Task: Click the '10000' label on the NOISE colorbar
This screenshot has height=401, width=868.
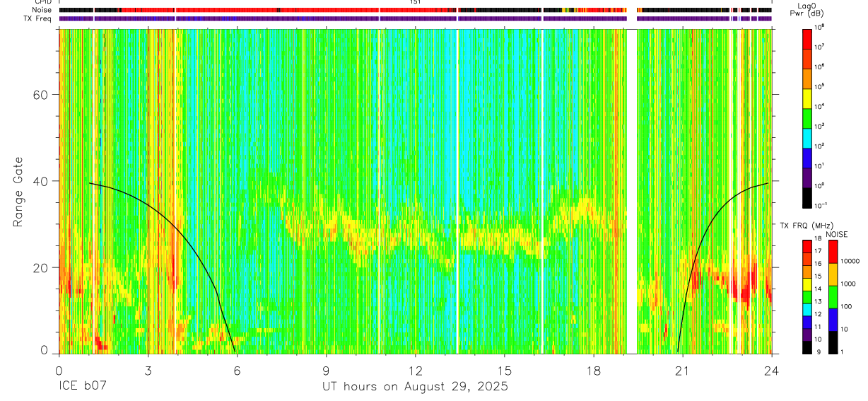Action: click(850, 261)
